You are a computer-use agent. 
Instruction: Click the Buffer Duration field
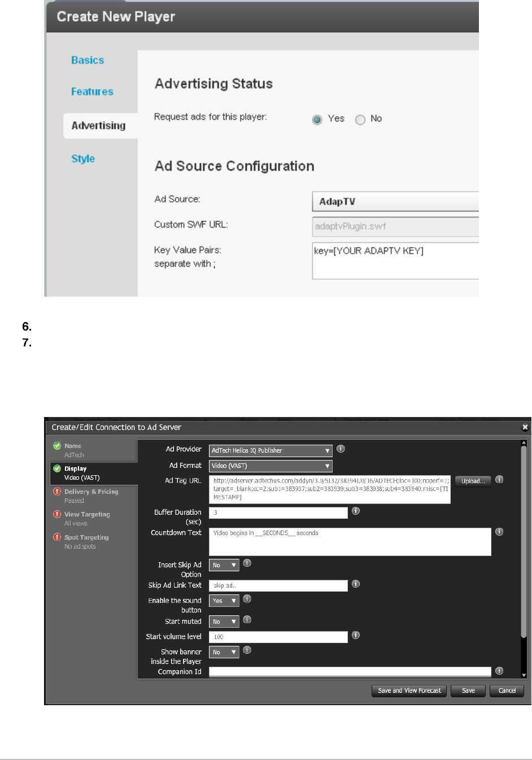pos(278,513)
